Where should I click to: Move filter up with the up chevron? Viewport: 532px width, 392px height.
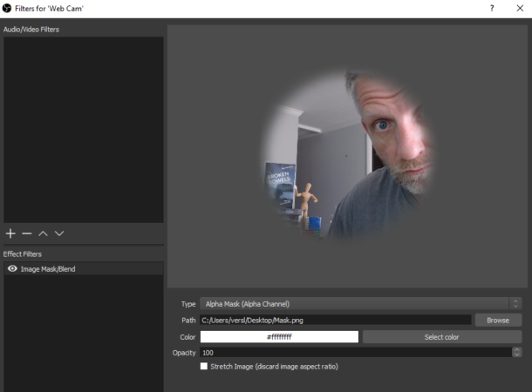click(43, 233)
